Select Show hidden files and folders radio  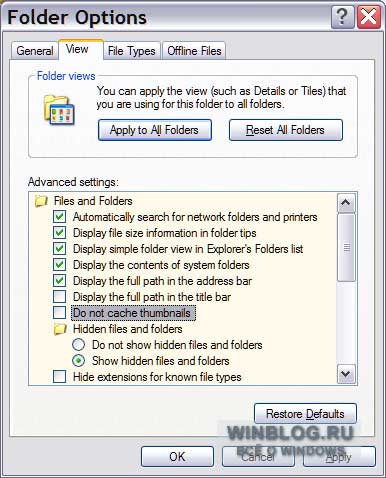click(x=79, y=361)
